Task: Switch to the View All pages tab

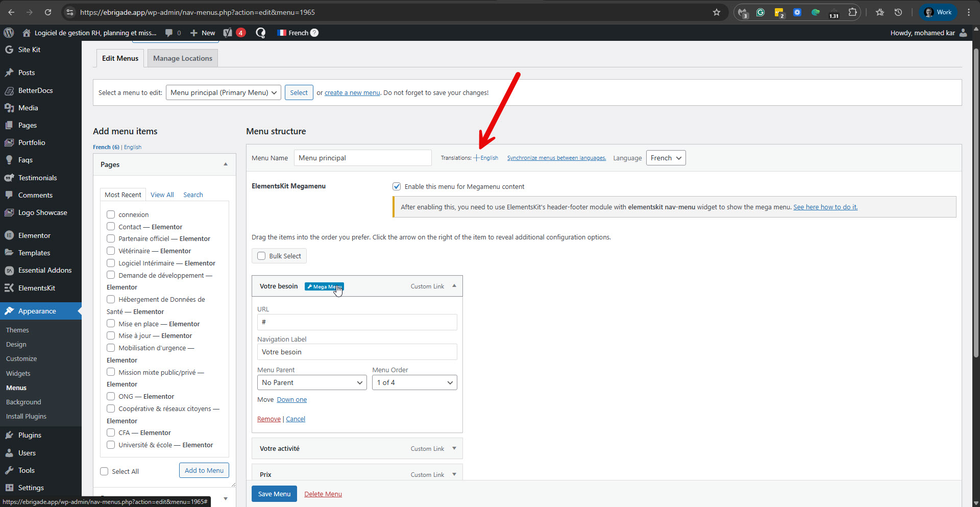Action: click(162, 195)
